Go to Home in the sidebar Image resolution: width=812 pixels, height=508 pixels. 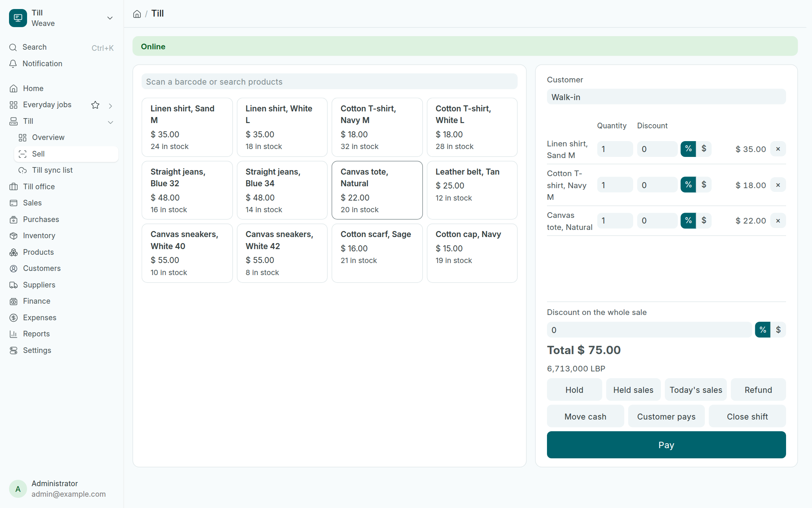pos(62,88)
